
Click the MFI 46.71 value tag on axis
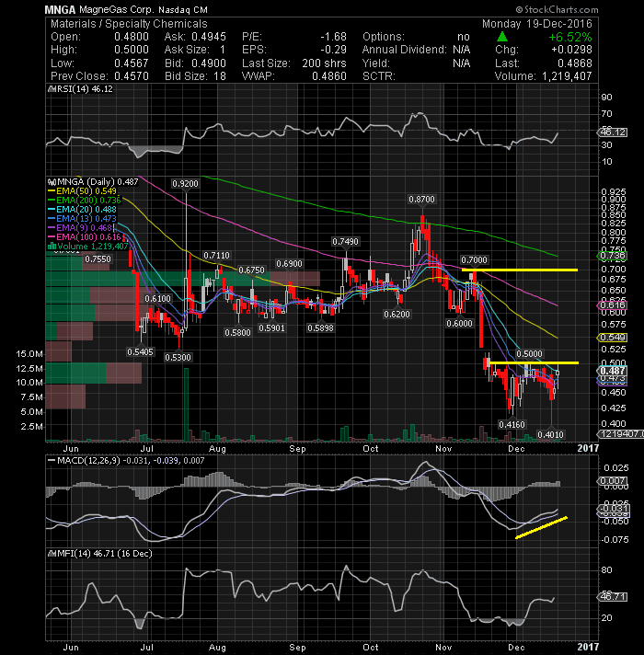pyautogui.click(x=613, y=597)
